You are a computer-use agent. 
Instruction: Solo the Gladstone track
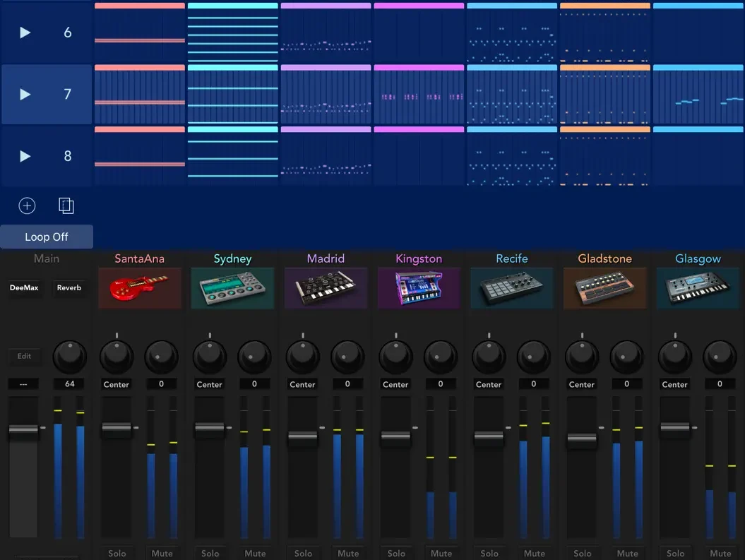point(583,554)
